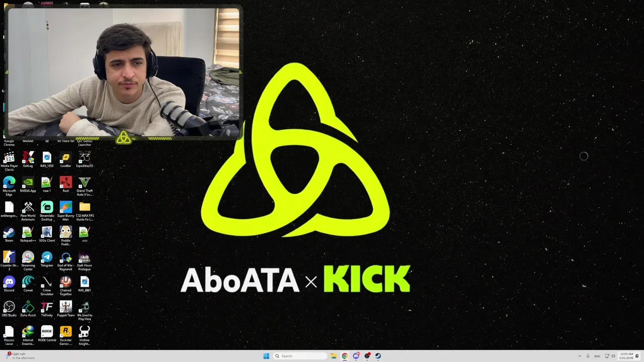Open the Windows Start menu
Image resolution: width=644 pixels, height=362 pixels.
266,356
